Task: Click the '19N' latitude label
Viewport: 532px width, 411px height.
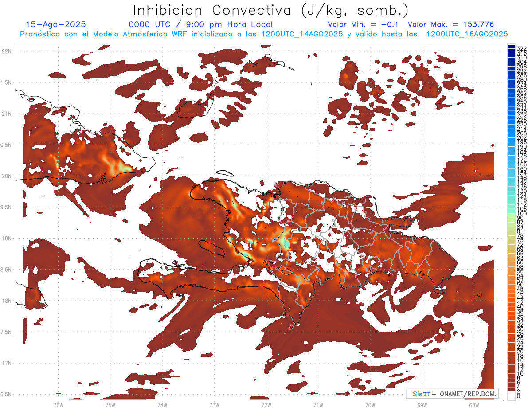Action: tap(7, 239)
